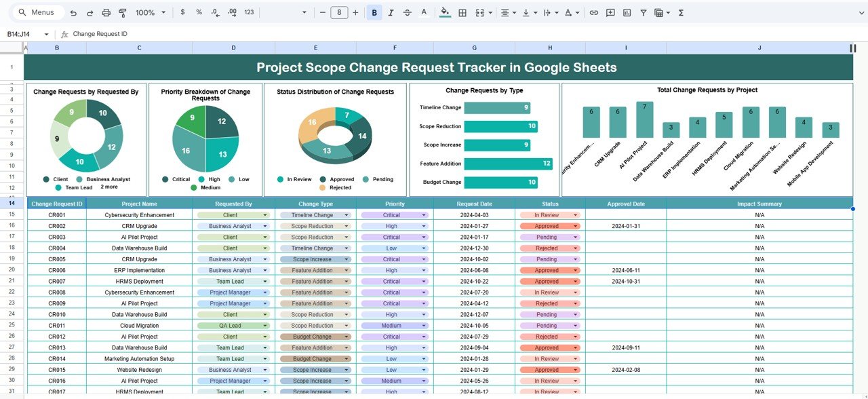
Task: Increase font size with the plus button
Action: click(x=354, y=12)
